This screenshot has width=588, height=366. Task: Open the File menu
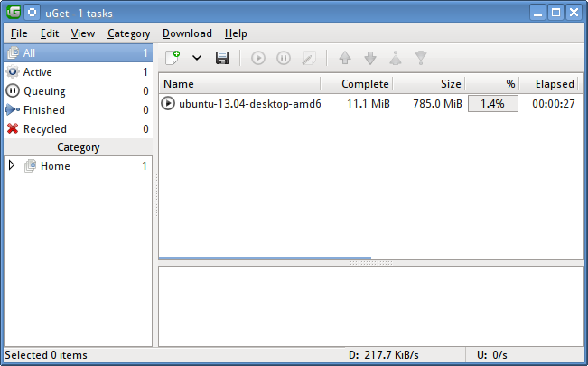[19, 33]
